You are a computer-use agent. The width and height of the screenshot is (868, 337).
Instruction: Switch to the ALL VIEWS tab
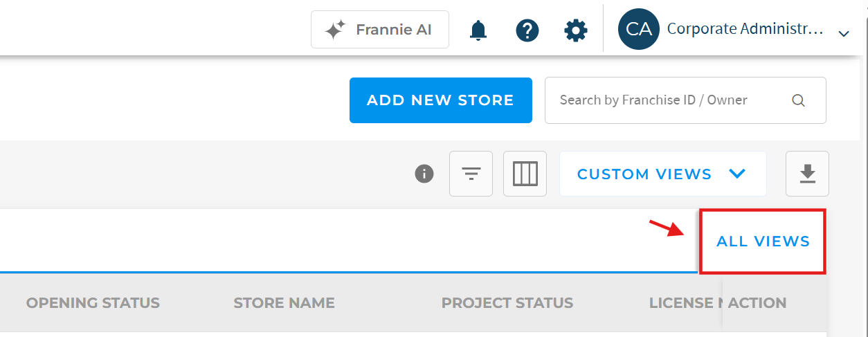point(763,242)
